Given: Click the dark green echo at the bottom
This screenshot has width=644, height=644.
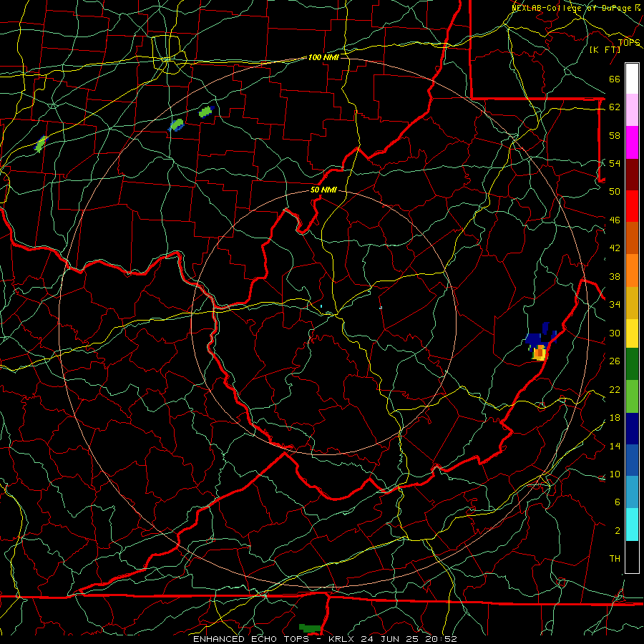Looking at the screenshot, I should coord(310,628).
